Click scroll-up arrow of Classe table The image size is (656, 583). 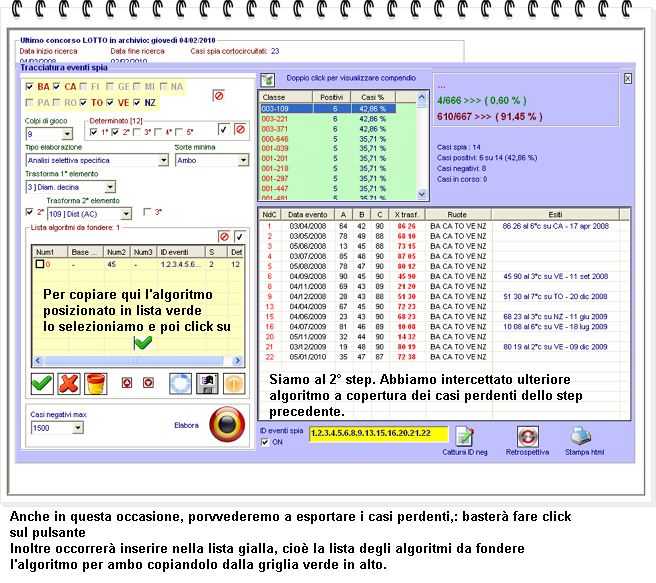[x=422, y=97]
